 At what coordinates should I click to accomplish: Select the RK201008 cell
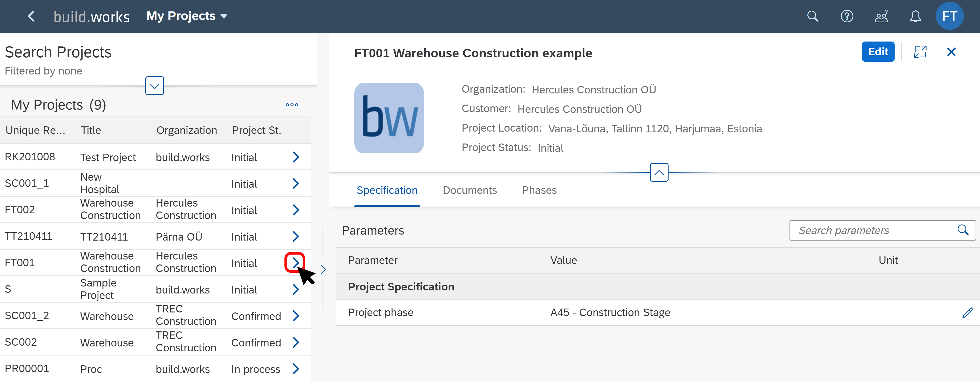30,157
